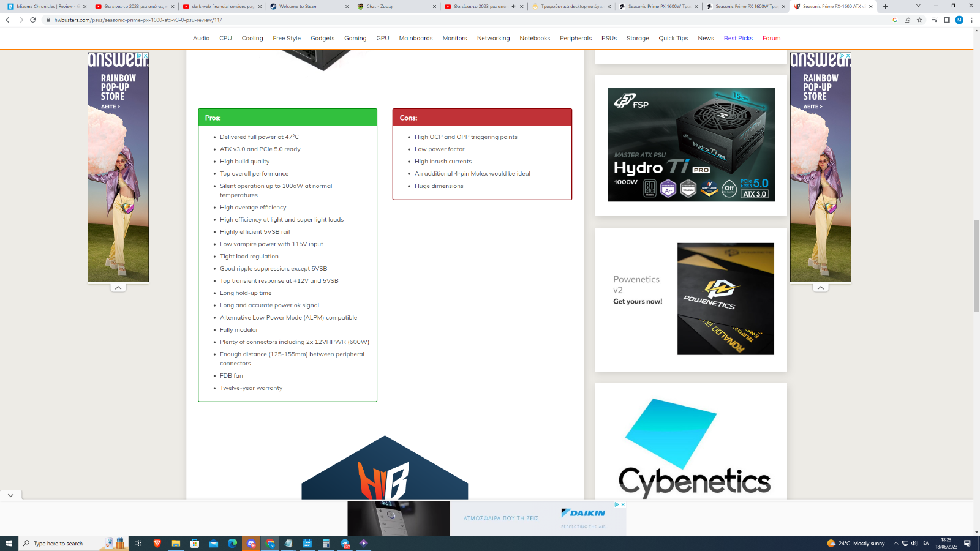
Task: Open the Free Style menu category
Action: 287,38
